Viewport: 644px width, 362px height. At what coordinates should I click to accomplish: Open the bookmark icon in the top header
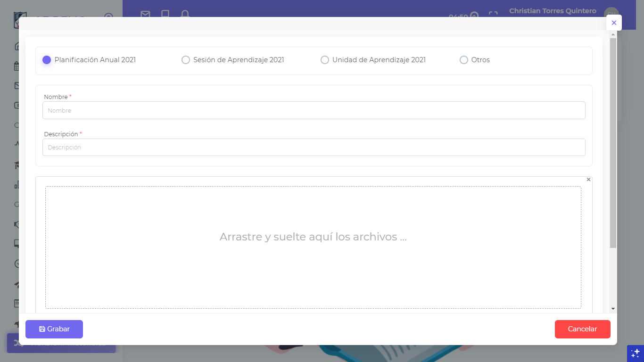[165, 15]
